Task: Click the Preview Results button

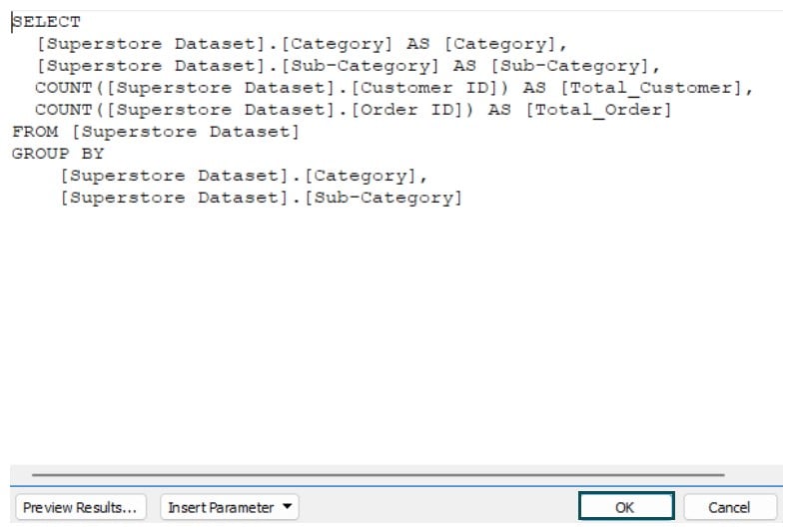Action: (x=81, y=507)
